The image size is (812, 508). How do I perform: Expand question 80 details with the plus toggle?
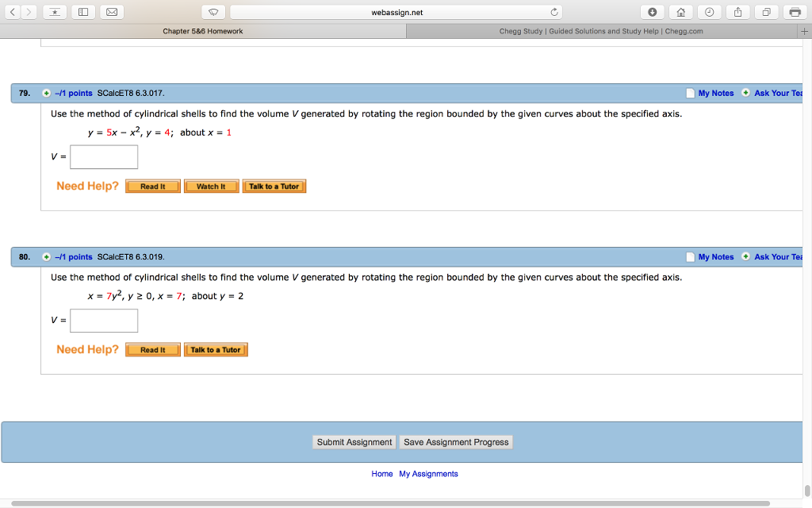coord(46,256)
